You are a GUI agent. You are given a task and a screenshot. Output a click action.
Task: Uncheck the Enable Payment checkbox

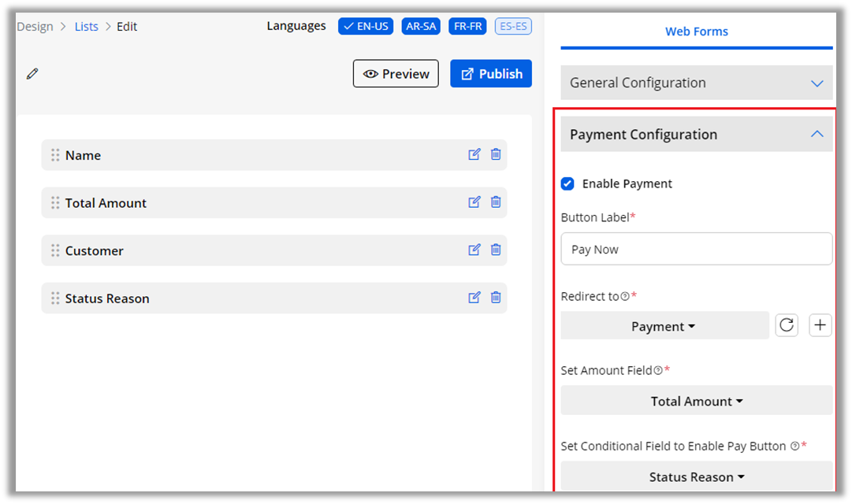pyautogui.click(x=567, y=183)
